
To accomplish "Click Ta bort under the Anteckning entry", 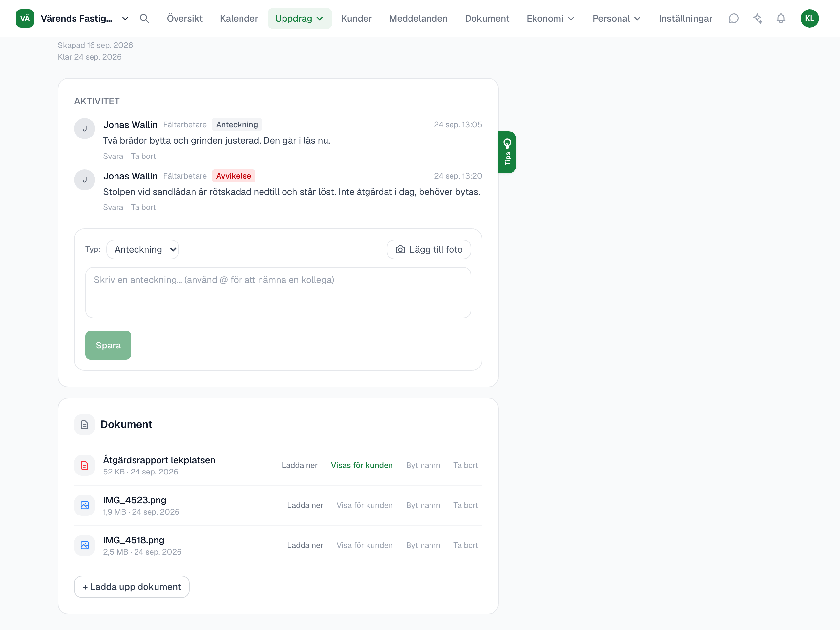I will click(x=143, y=156).
